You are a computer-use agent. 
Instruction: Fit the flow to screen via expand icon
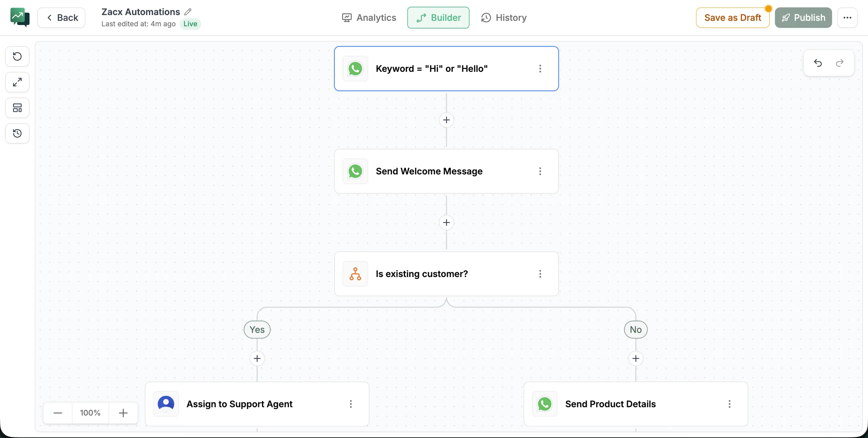17,82
